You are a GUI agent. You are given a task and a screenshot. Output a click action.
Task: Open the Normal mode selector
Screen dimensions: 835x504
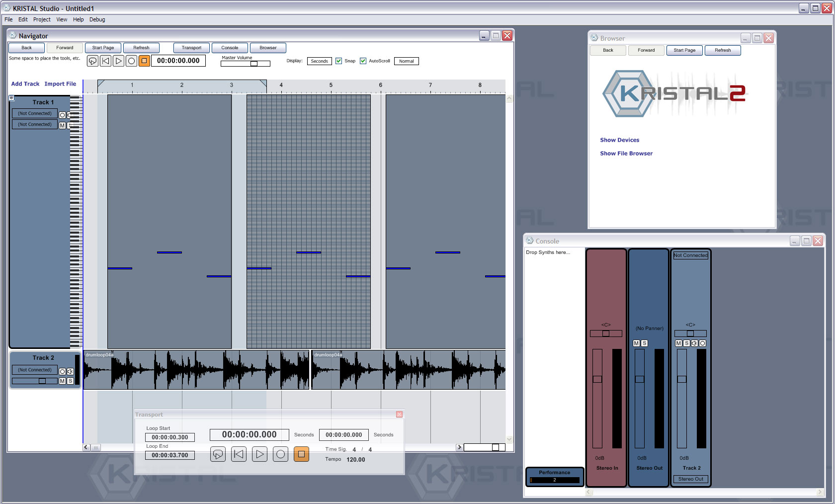pos(407,61)
